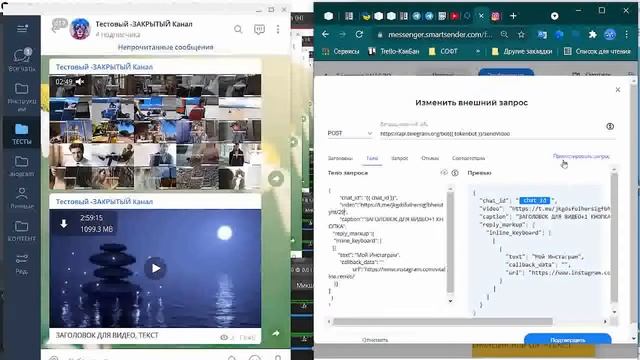Viewport: 640px width, 360px height.
Task: Open the 'Сервисы' bookmark
Action: [x=341, y=51]
